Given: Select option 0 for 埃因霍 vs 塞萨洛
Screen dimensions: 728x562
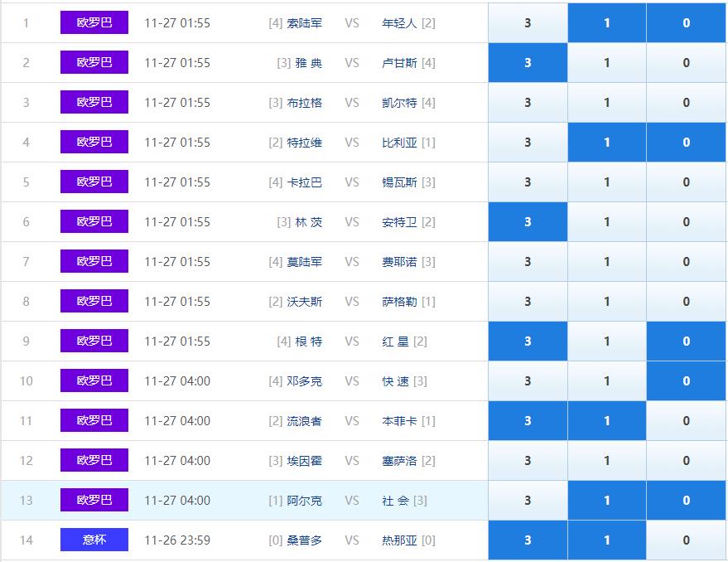Looking at the screenshot, I should [687, 461].
